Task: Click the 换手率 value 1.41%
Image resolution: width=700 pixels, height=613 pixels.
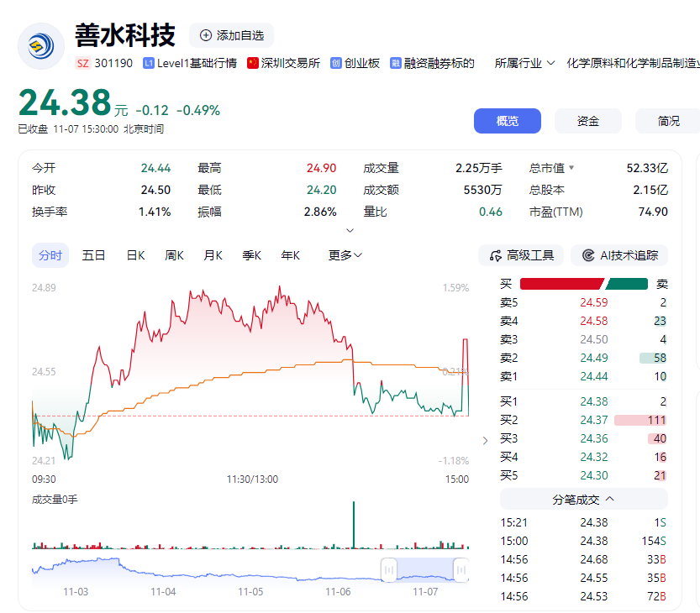Action: pos(155,212)
